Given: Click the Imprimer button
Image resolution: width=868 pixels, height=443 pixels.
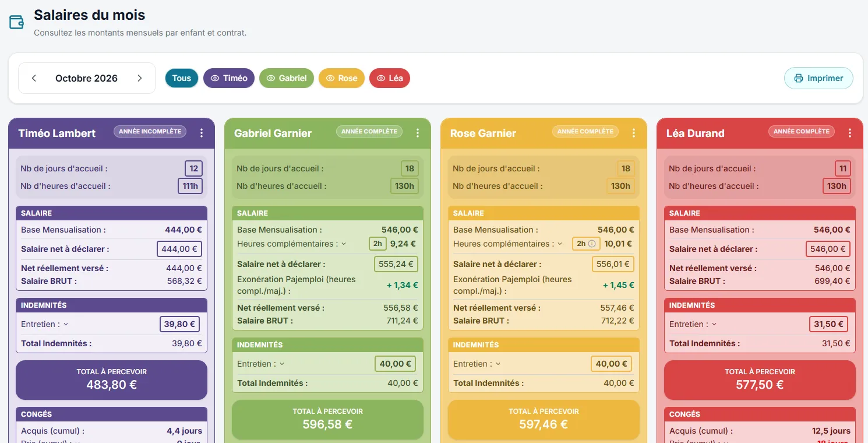Looking at the screenshot, I should tap(818, 78).
